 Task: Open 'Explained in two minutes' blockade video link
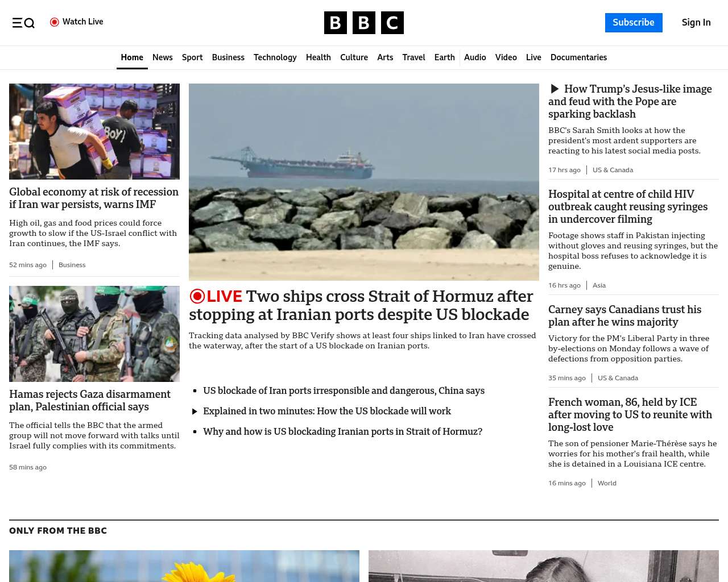coord(327,411)
